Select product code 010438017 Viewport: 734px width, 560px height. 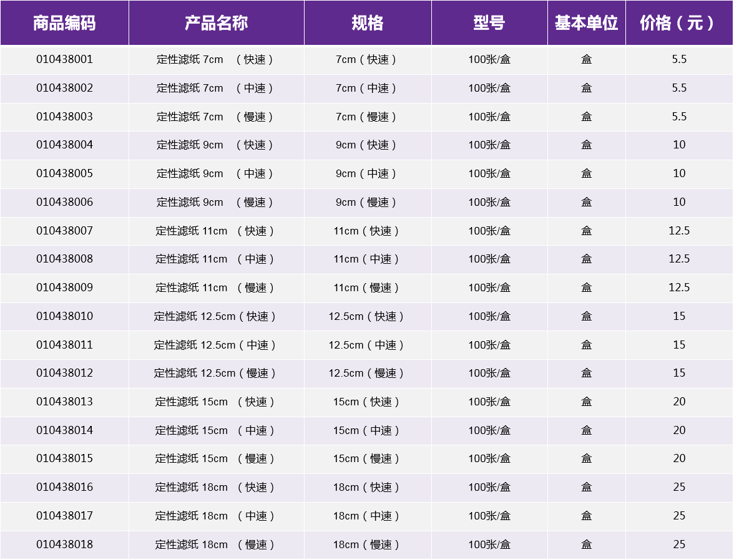65,516
